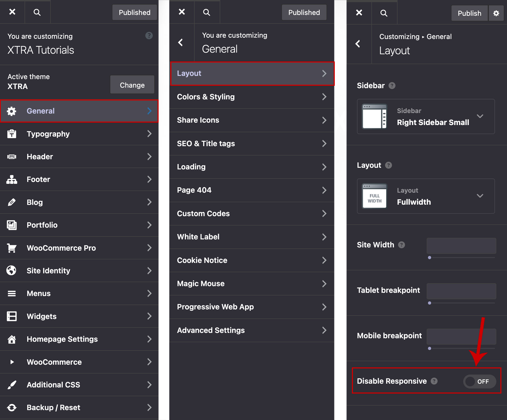Click the Site Width slider handle
Screen dimensions: 507x420
pos(430,258)
